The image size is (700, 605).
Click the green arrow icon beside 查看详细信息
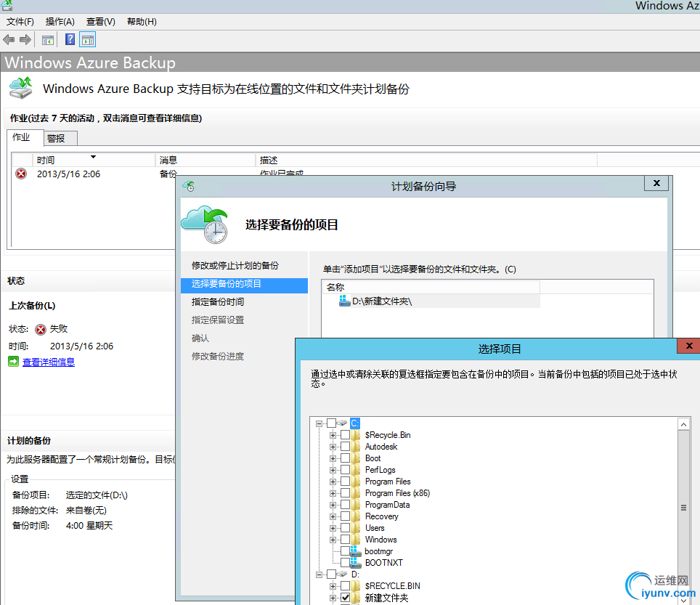click(13, 362)
